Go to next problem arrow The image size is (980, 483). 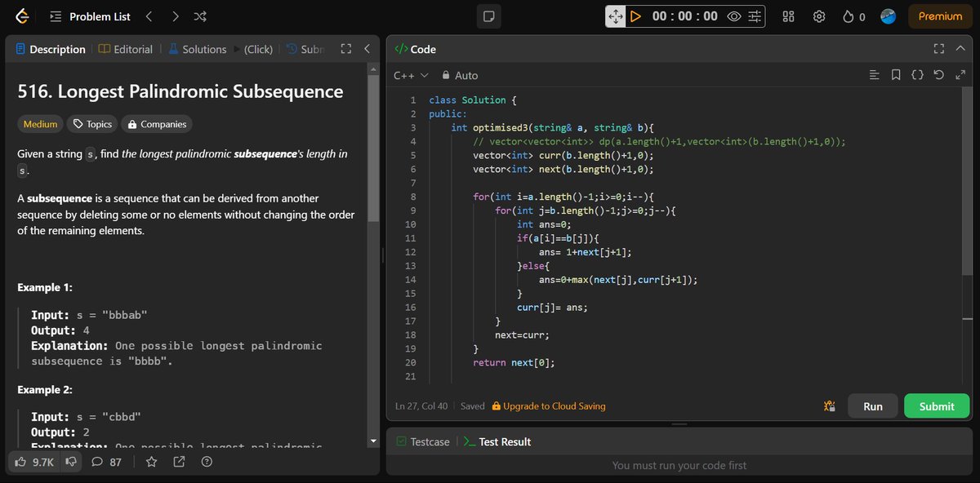point(175,16)
